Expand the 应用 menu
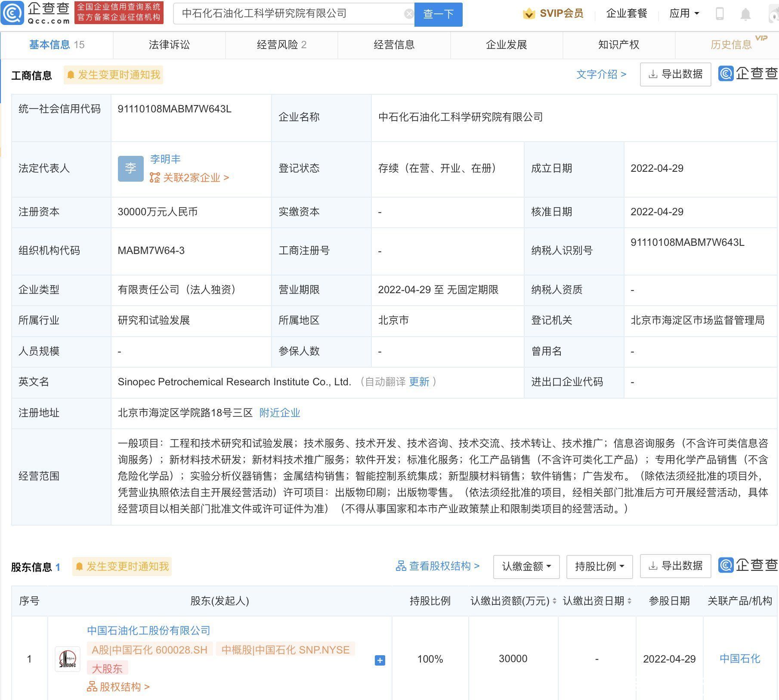The image size is (779, 700). pyautogui.click(x=684, y=14)
